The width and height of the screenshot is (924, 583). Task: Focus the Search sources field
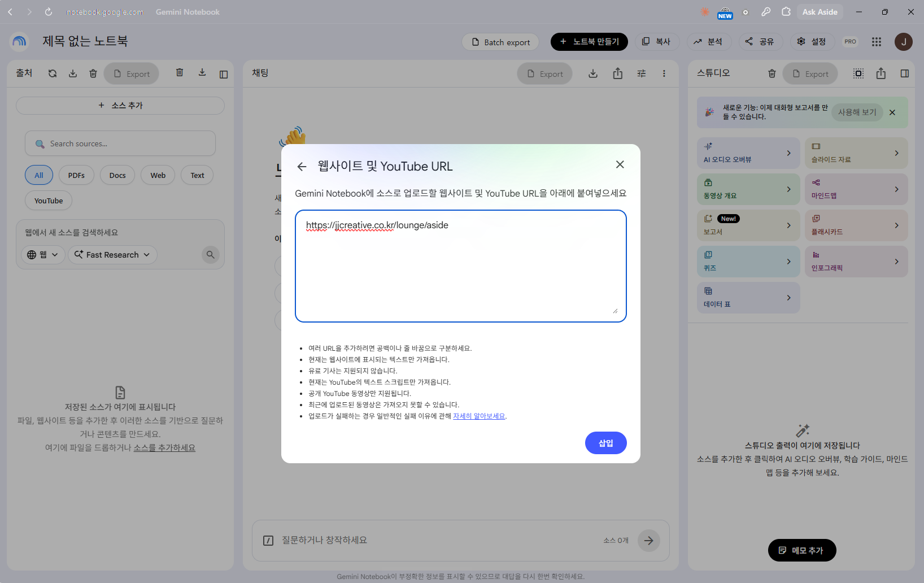120,143
